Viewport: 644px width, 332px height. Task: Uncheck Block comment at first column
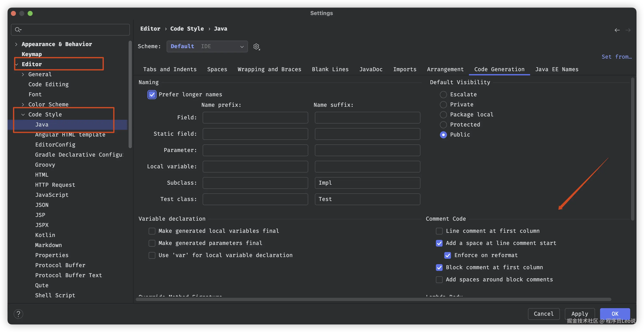(439, 267)
